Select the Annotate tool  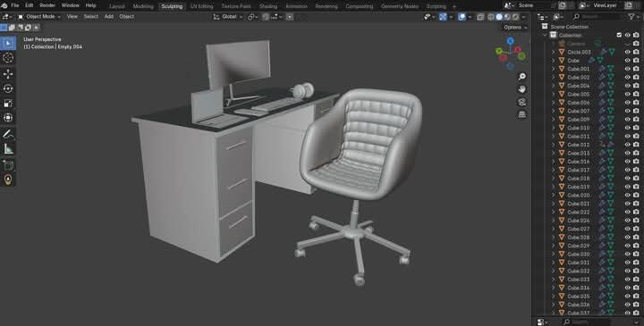(8, 134)
